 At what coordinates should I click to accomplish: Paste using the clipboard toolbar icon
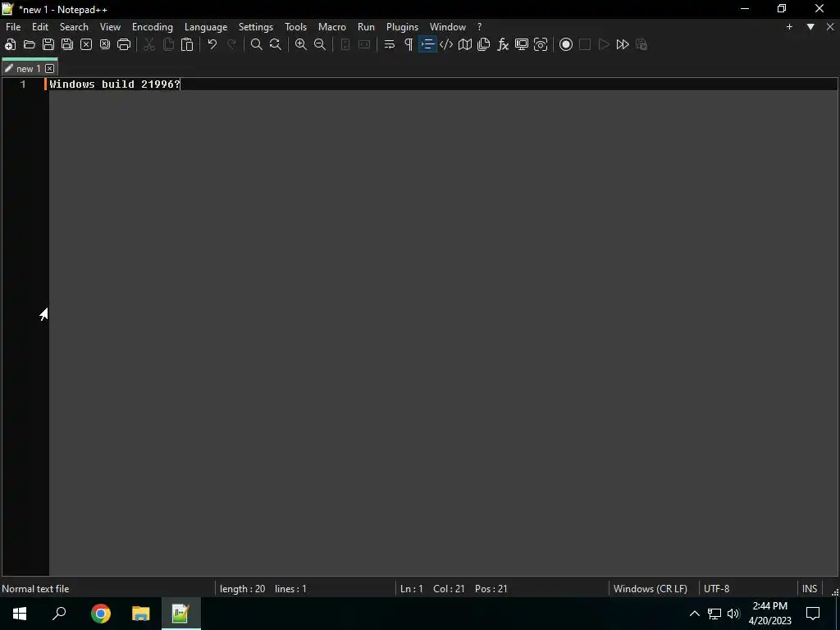point(187,44)
